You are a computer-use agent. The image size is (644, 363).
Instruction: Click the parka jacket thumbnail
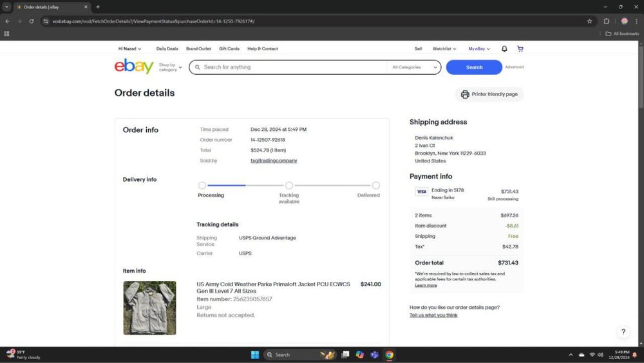pyautogui.click(x=149, y=308)
